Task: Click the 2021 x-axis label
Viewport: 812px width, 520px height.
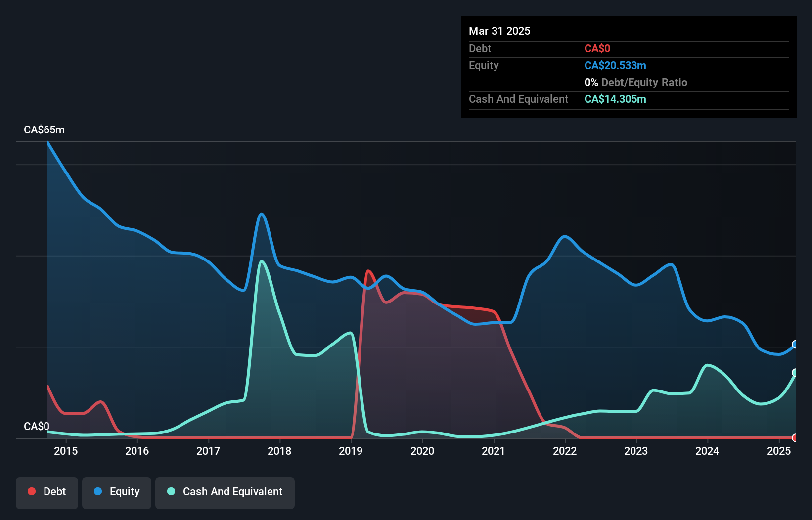Action: [x=494, y=451]
